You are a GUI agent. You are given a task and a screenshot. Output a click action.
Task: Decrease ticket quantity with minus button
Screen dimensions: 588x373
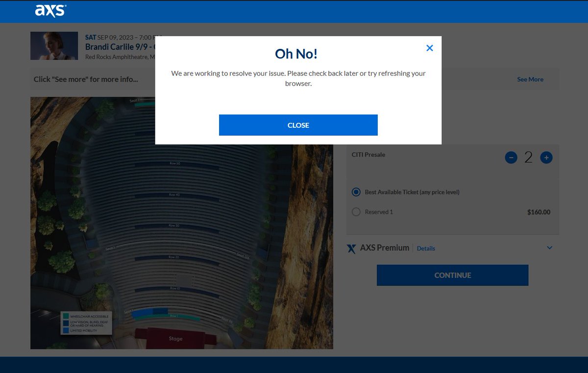(x=511, y=158)
